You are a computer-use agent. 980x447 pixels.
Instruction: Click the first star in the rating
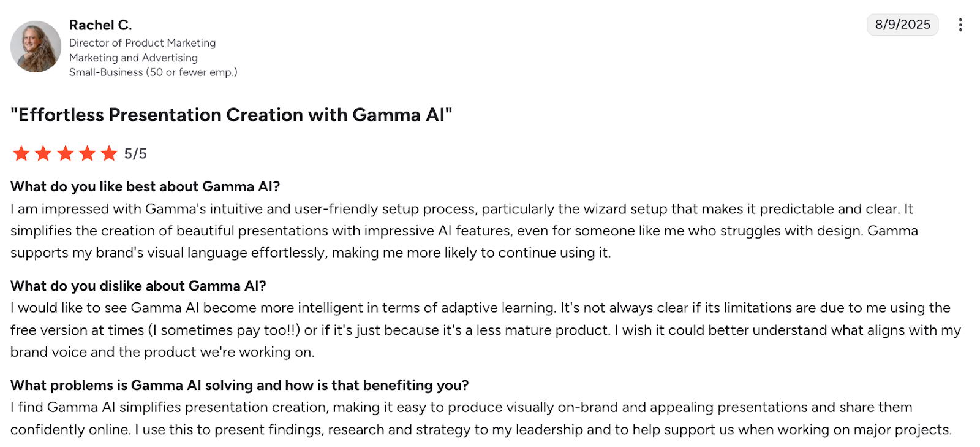click(x=20, y=154)
